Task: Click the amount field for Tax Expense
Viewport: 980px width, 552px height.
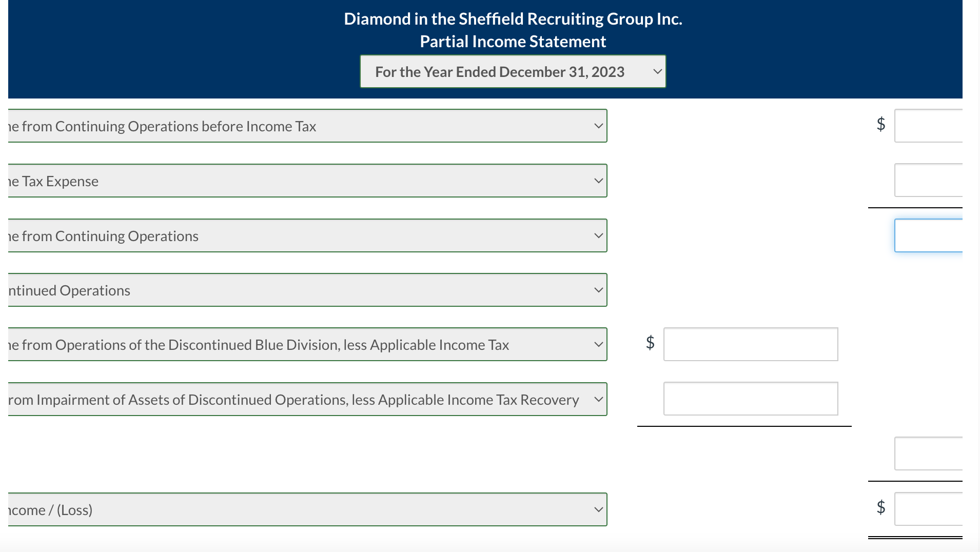Action: coord(928,180)
